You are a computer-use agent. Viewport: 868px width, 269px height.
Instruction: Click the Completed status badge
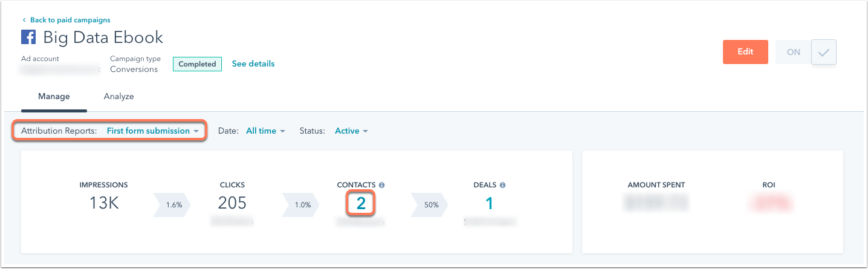[x=197, y=64]
